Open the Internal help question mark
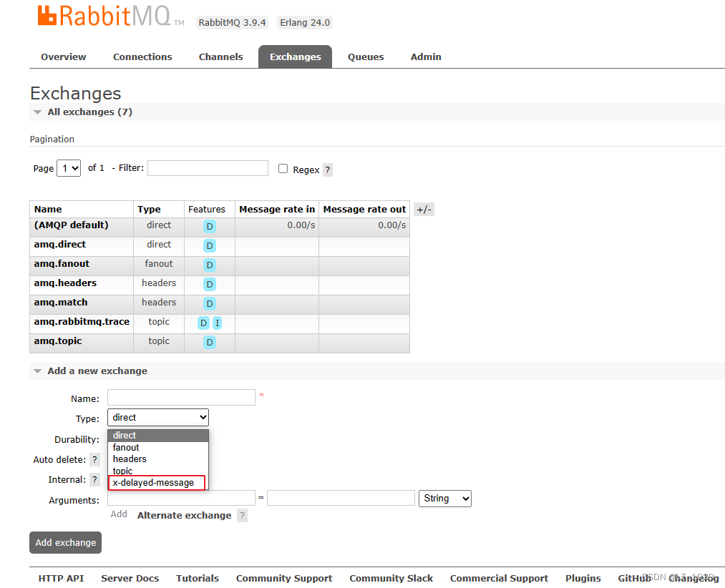The width and height of the screenshot is (725, 588). [94, 480]
